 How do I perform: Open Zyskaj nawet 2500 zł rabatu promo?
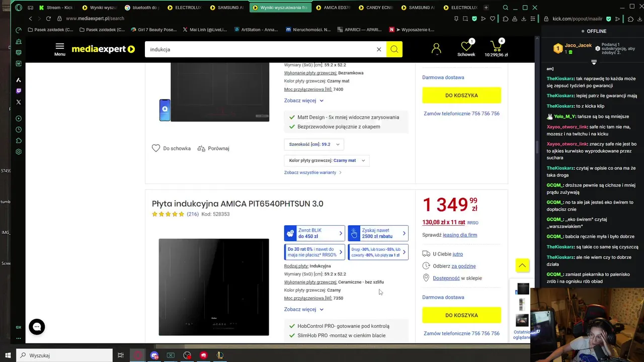coord(378,233)
